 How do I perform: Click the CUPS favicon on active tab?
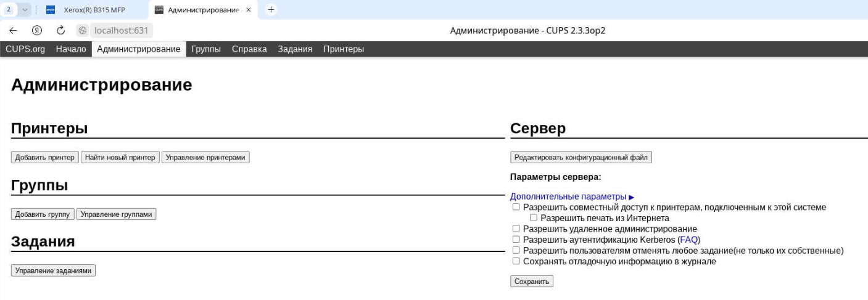pyautogui.click(x=159, y=10)
